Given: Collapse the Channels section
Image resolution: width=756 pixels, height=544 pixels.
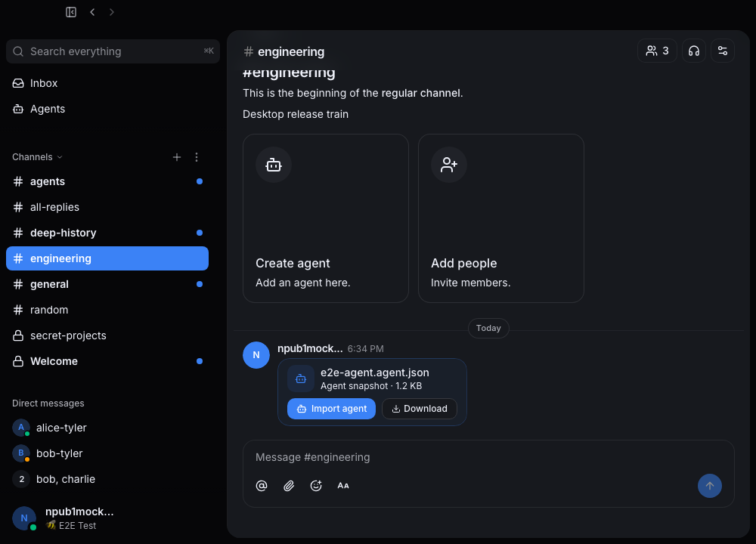Looking at the screenshot, I should [37, 157].
